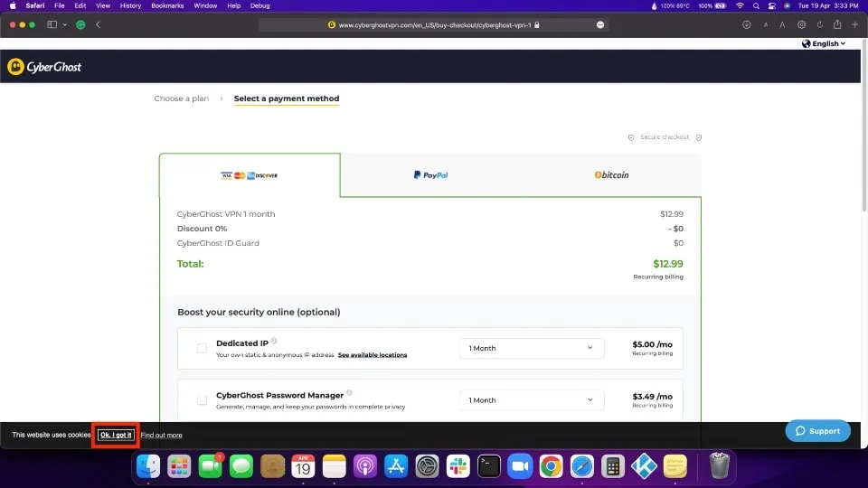Open the Edit menu

pyautogui.click(x=80, y=5)
